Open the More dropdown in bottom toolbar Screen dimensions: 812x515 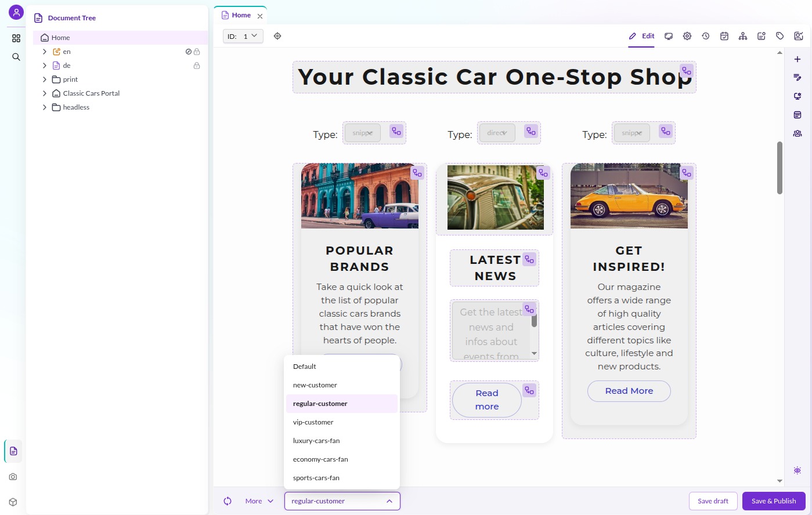click(259, 501)
